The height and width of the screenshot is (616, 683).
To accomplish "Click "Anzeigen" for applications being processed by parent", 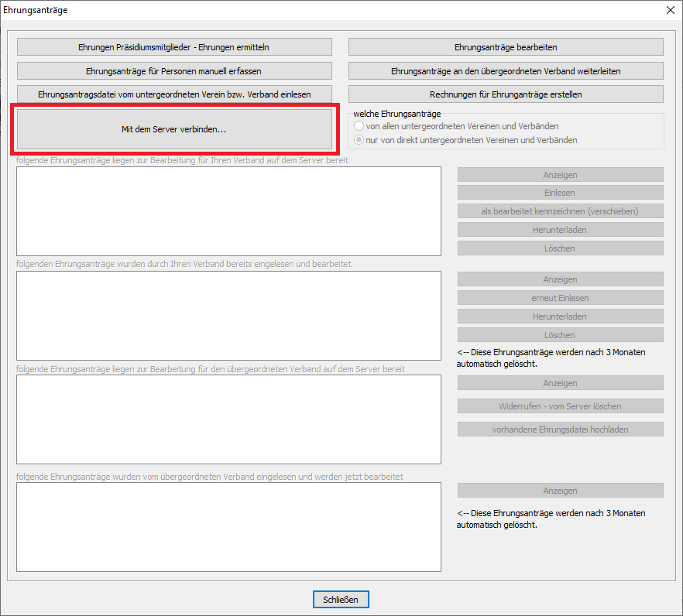I will 560,491.
